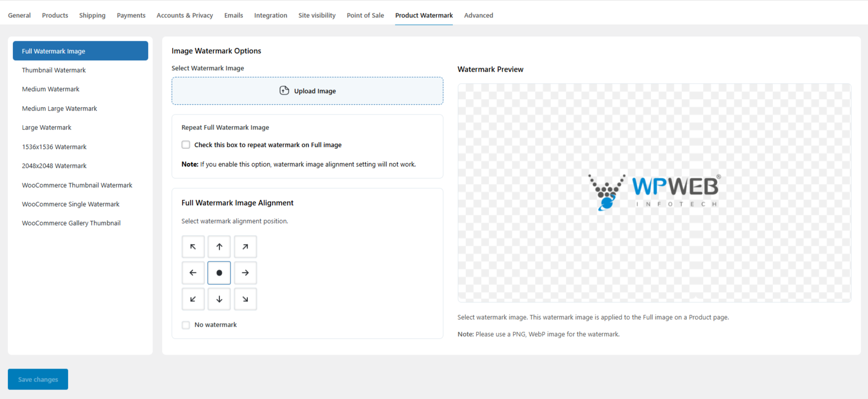The width and height of the screenshot is (868, 399).
Task: Select right-center alignment arrow
Action: pos(245,273)
